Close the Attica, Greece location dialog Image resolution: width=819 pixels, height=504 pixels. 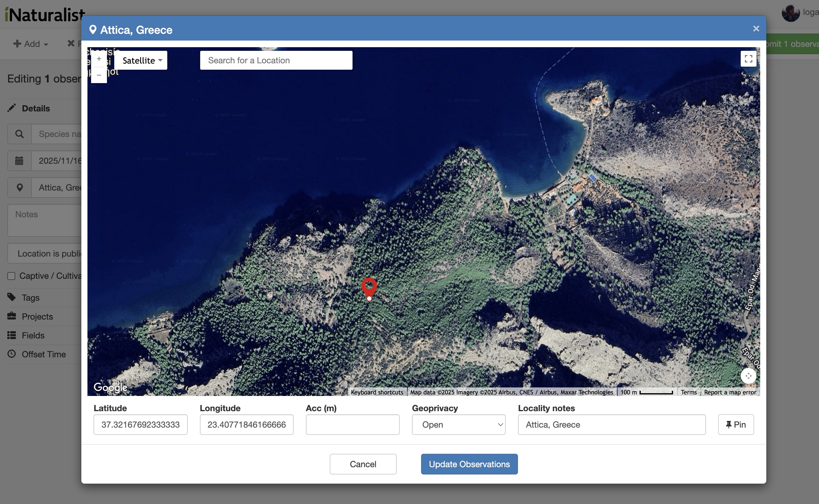756,29
